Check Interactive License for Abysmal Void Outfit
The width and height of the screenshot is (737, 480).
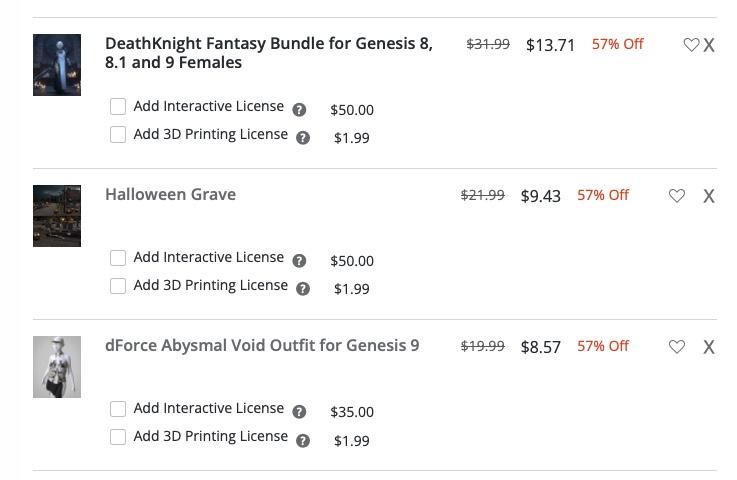[118, 409]
